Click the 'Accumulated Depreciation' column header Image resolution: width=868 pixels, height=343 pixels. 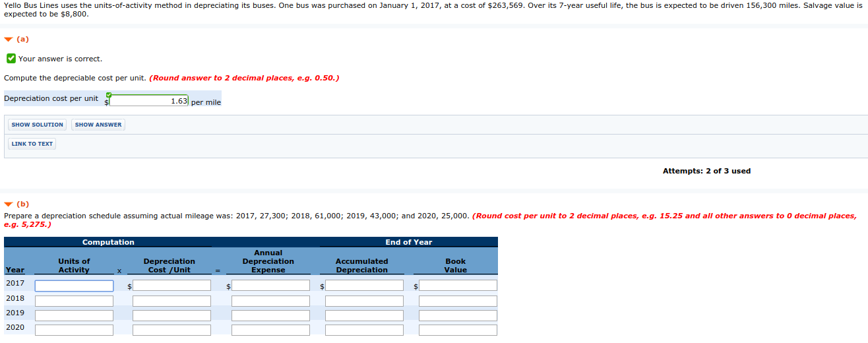[x=361, y=266]
